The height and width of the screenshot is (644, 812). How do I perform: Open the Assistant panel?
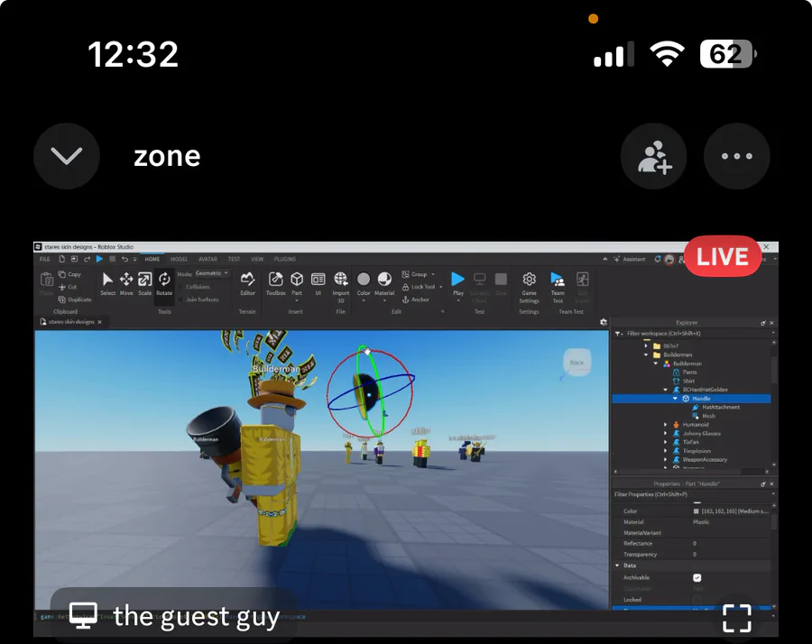click(630, 259)
